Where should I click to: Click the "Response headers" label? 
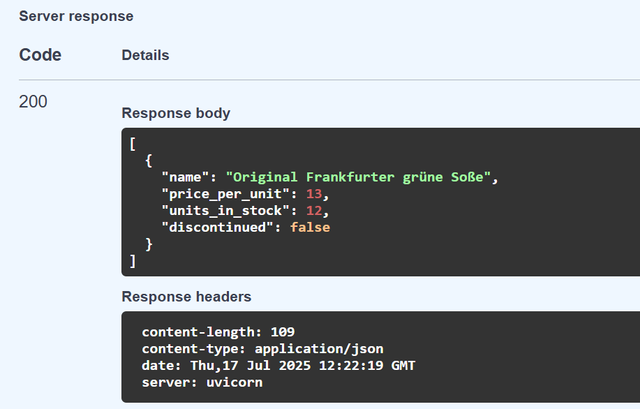click(186, 296)
